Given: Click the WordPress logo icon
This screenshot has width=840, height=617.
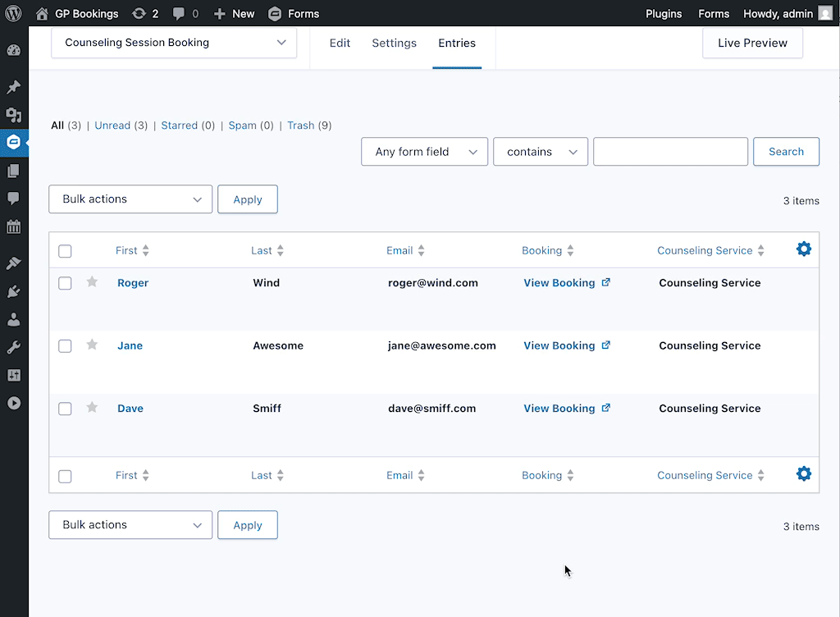Looking at the screenshot, I should [14, 13].
